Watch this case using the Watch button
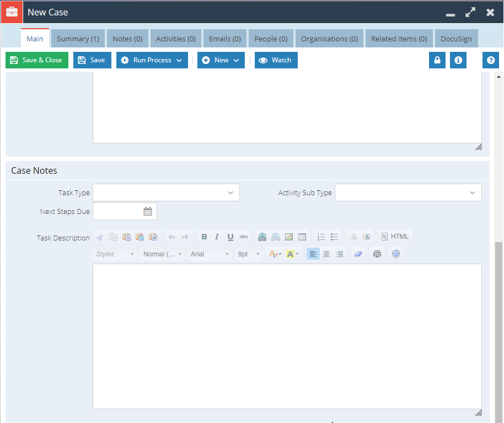 pos(276,60)
